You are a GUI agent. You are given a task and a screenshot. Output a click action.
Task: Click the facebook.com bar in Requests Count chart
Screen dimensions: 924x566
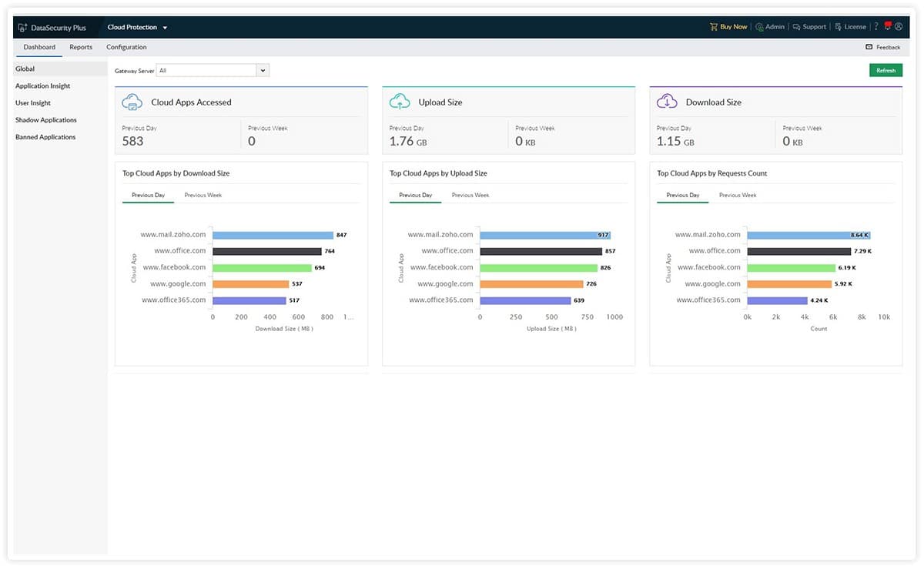tap(792, 267)
